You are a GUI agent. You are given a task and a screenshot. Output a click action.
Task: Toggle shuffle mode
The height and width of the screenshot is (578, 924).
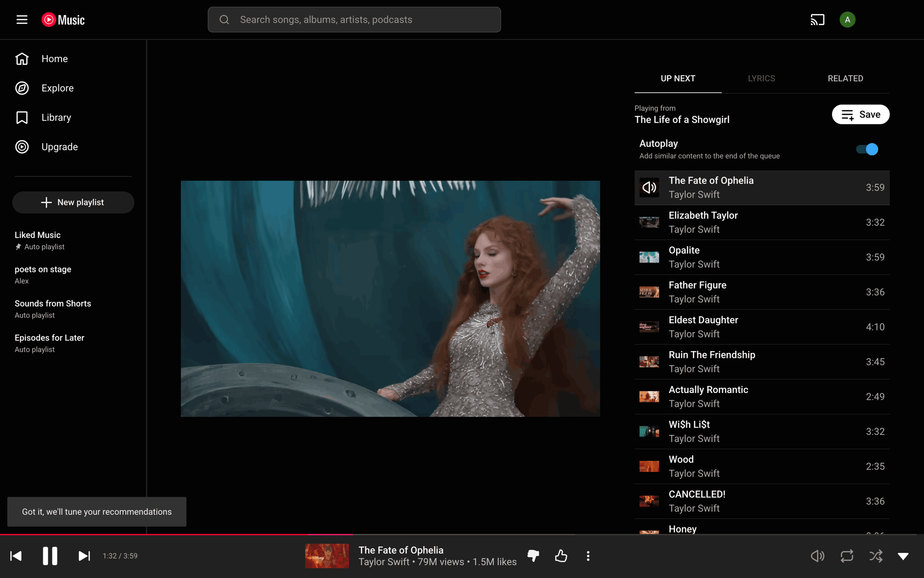(876, 556)
